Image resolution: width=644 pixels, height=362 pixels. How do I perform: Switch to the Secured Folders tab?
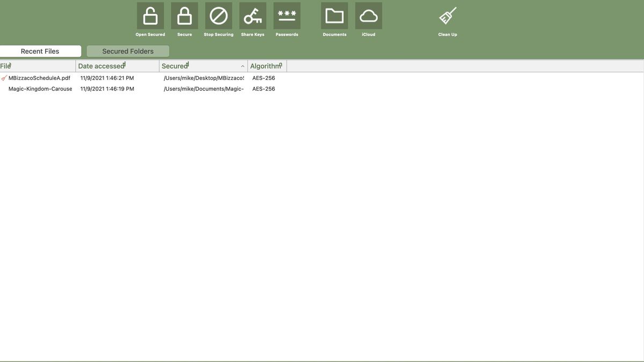(x=128, y=50)
